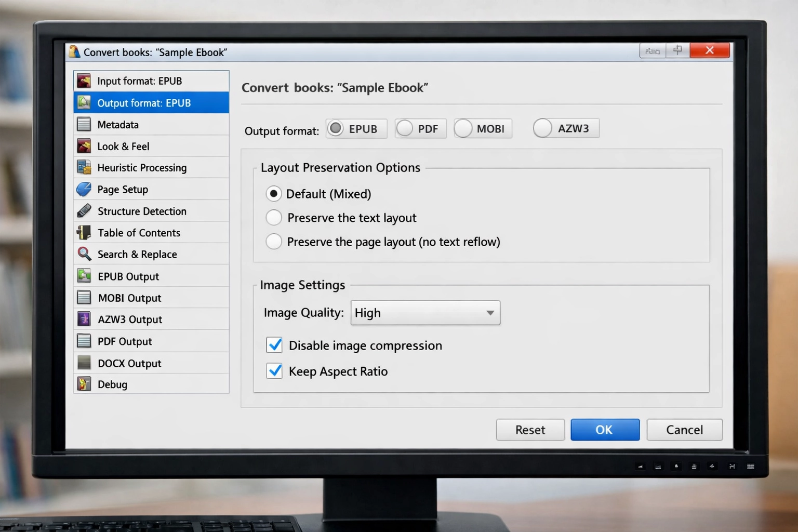This screenshot has height=532, width=798.
Task: Pick the AZW3 output format radio
Action: tap(542, 128)
